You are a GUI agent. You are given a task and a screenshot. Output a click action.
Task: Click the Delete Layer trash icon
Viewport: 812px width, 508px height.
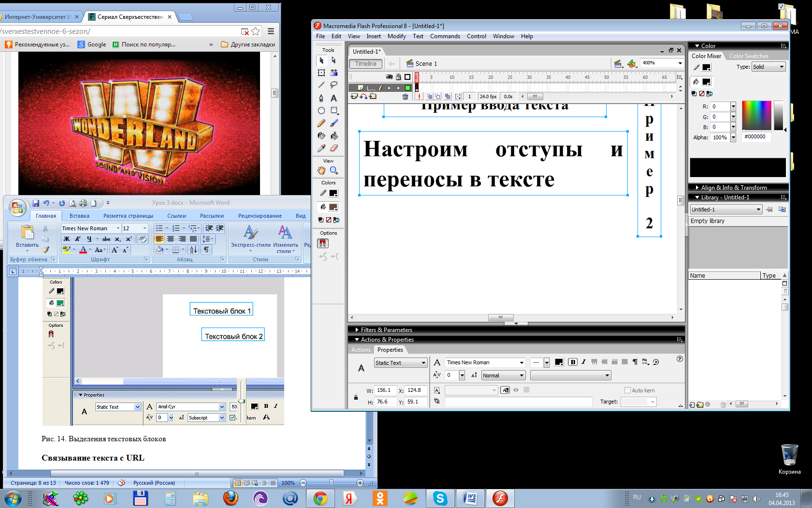[x=405, y=97]
